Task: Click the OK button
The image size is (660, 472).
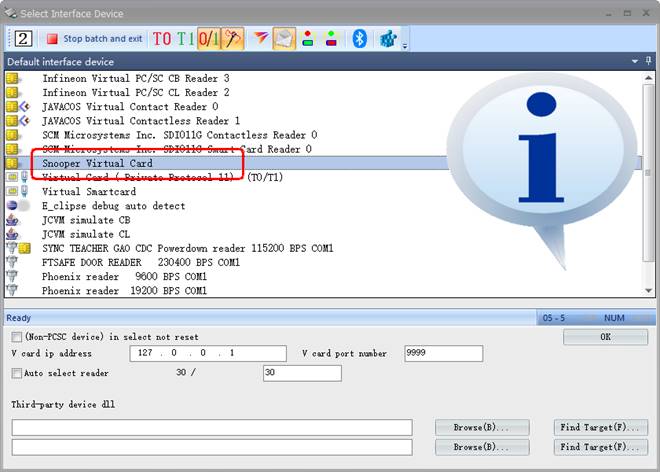Action: (605, 337)
